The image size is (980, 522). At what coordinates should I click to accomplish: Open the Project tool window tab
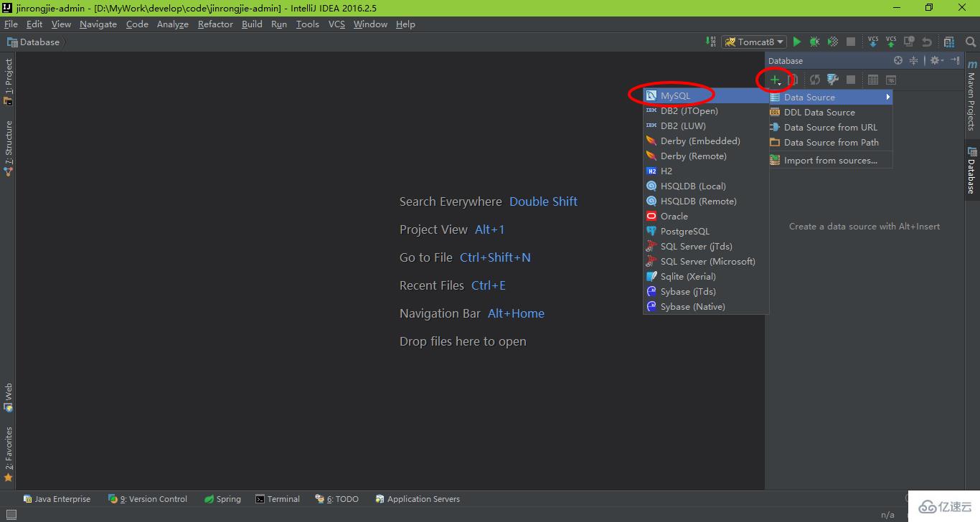click(9, 81)
